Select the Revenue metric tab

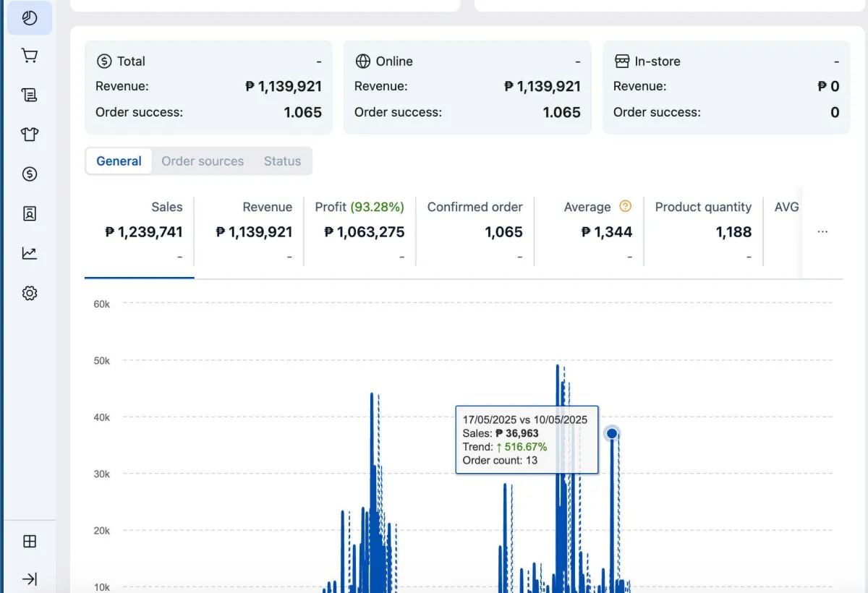point(250,231)
